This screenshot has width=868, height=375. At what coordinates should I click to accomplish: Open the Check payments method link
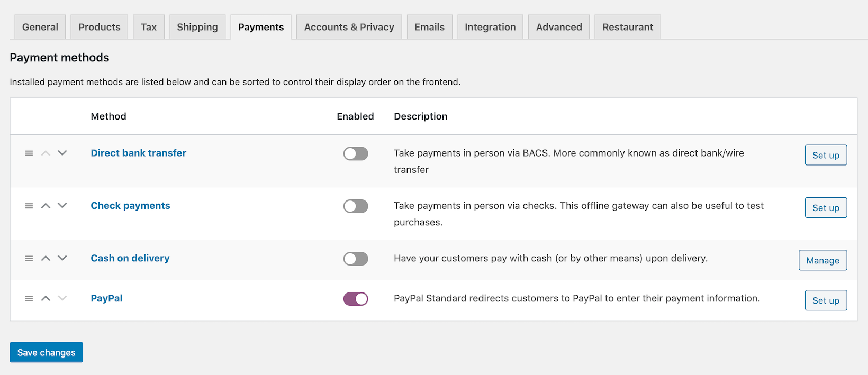(130, 205)
